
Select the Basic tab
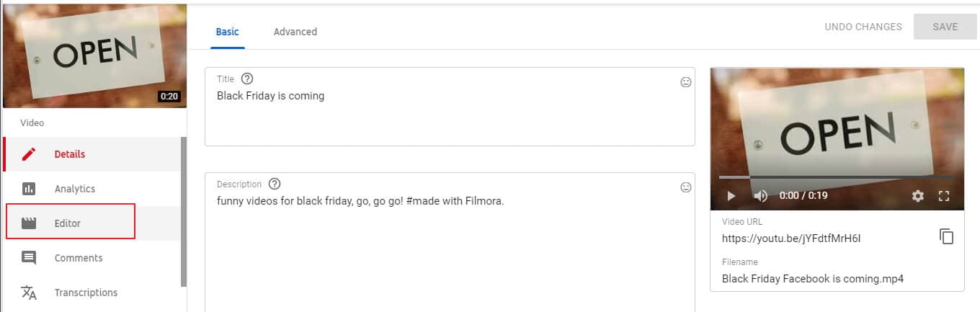coord(227,32)
